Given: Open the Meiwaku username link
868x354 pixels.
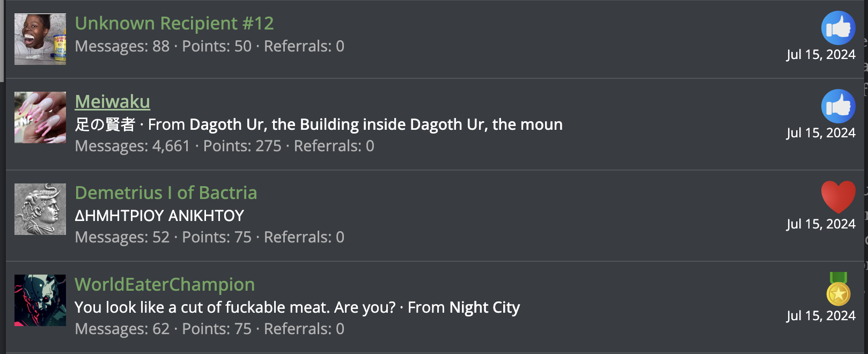Looking at the screenshot, I should 113,102.
